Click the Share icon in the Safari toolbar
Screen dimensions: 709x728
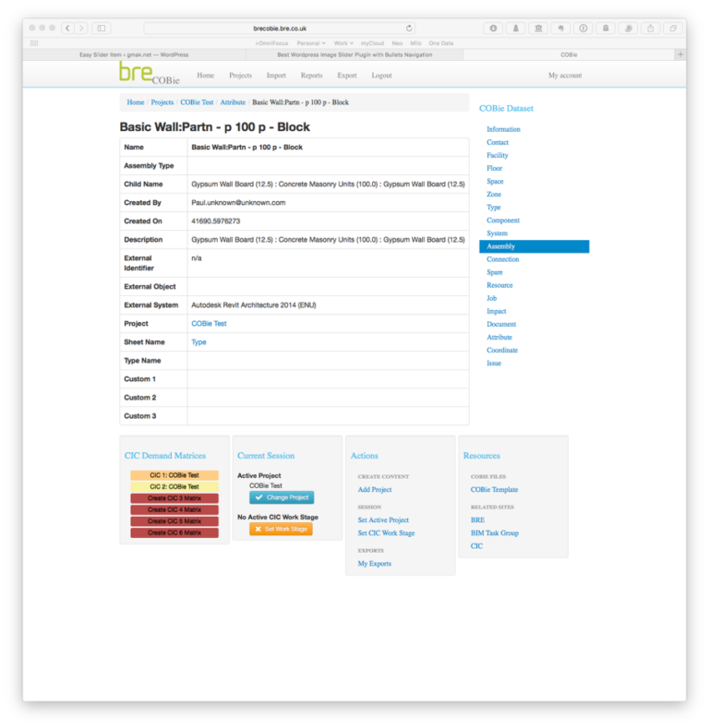click(x=651, y=29)
